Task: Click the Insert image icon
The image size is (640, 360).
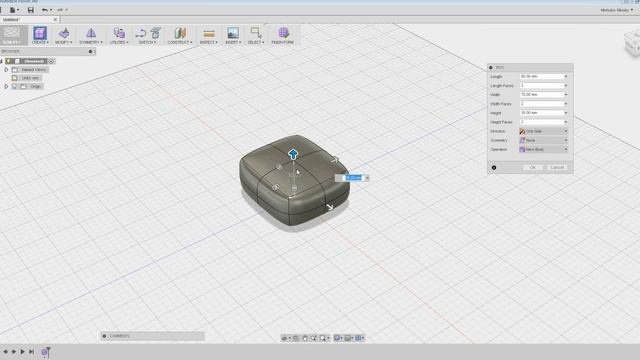Action: pyautogui.click(x=233, y=33)
